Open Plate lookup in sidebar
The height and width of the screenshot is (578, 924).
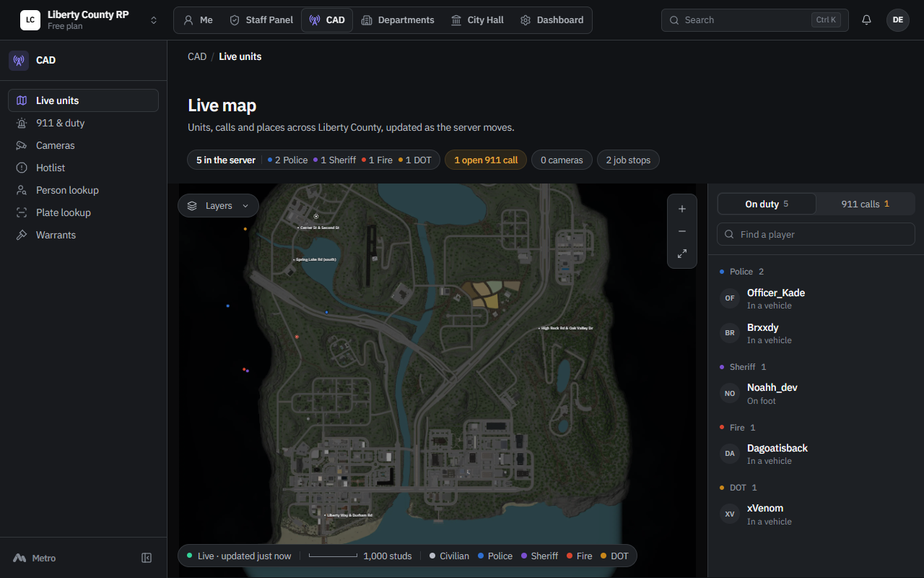83,212
